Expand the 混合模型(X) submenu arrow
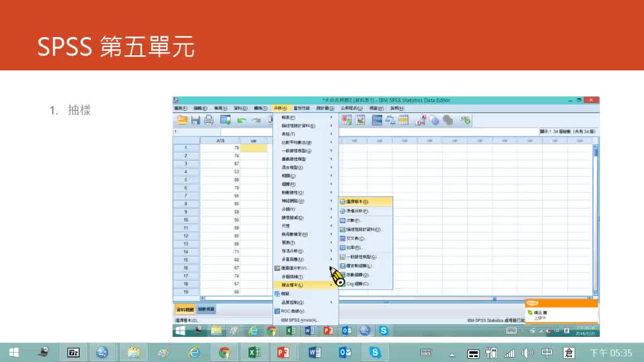 [331, 167]
